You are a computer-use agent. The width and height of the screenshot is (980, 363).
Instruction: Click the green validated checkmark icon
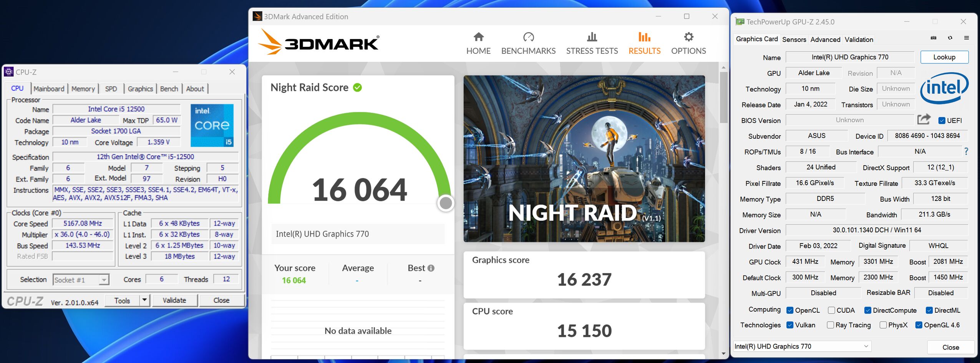coord(357,88)
